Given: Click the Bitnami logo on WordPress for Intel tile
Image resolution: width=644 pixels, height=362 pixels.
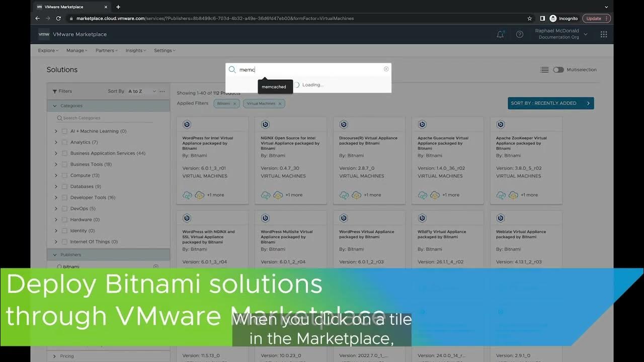Looking at the screenshot, I should [x=187, y=125].
